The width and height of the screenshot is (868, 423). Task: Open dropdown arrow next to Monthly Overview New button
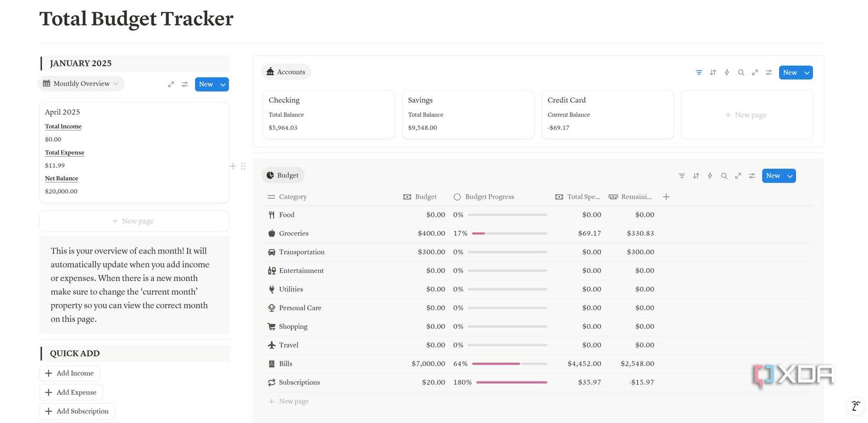(x=223, y=84)
